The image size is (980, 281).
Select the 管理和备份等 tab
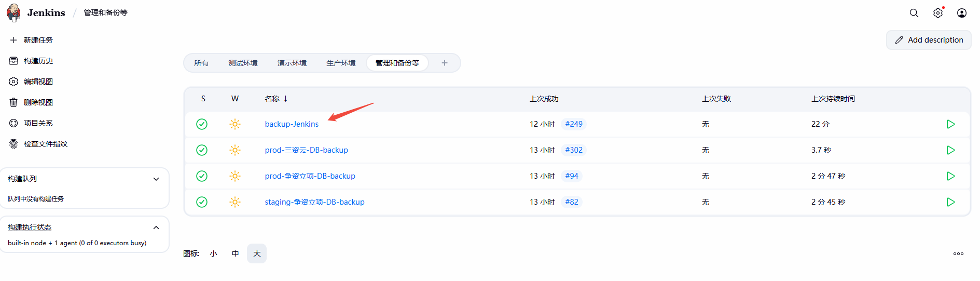tap(397, 63)
